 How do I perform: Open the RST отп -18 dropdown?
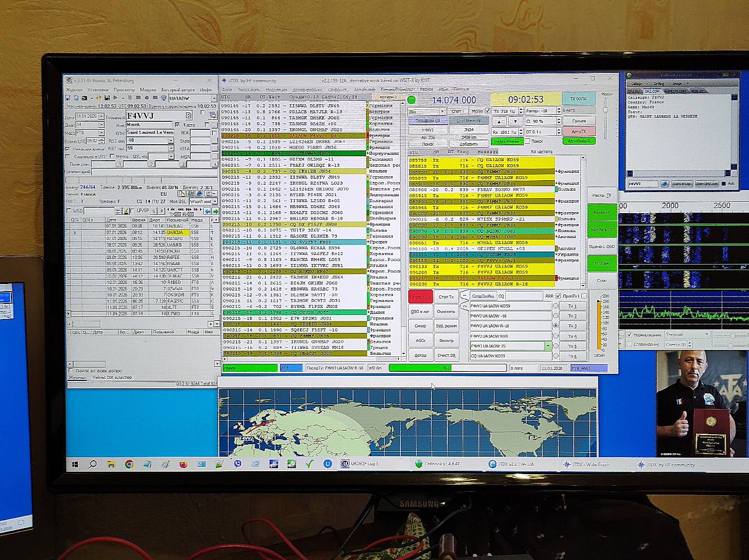[171, 141]
